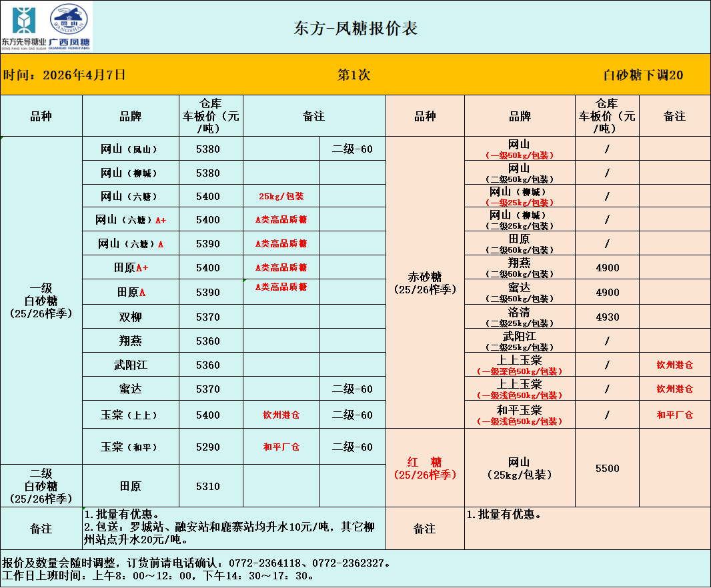Click the 洛清（二级25kg/包装）brand cell
This screenshot has height=588, width=711.
point(520,317)
